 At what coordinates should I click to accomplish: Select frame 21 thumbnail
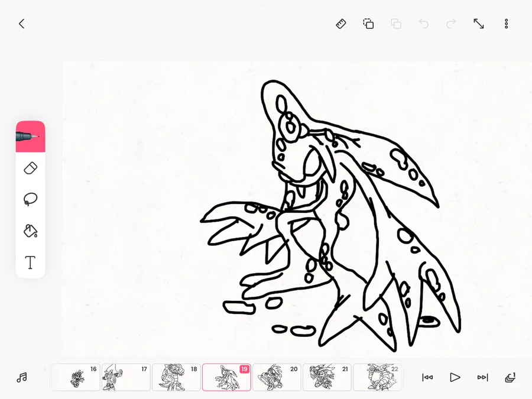coord(327,377)
